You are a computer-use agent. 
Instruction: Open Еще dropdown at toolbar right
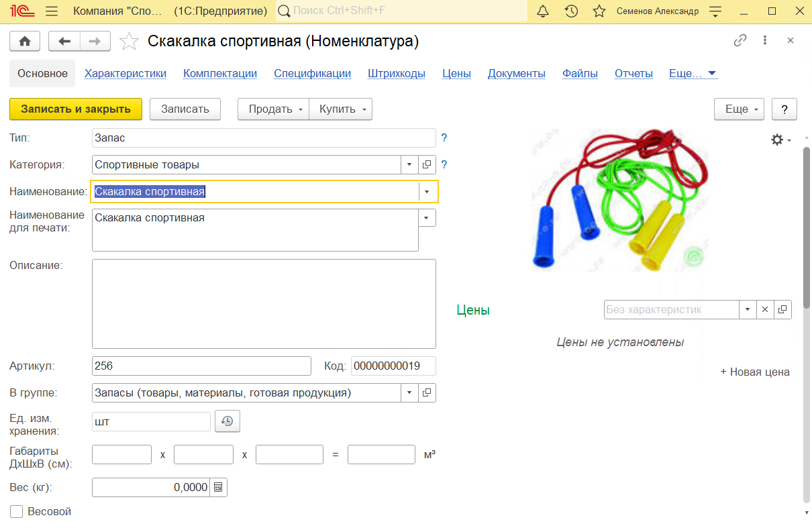click(x=740, y=109)
